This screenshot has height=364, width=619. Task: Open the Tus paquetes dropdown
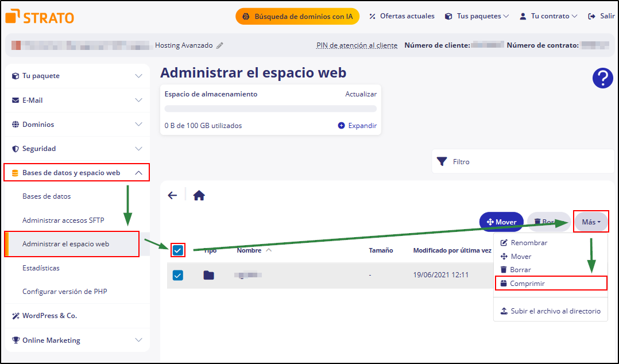[477, 16]
